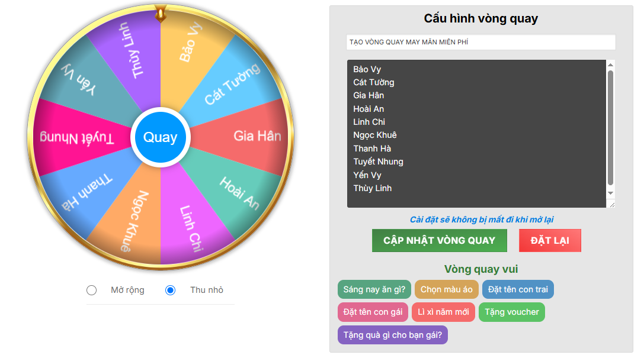The width and height of the screenshot is (644, 355).
Task: Click the golden pointer atop the wheel
Action: pyautogui.click(x=161, y=12)
